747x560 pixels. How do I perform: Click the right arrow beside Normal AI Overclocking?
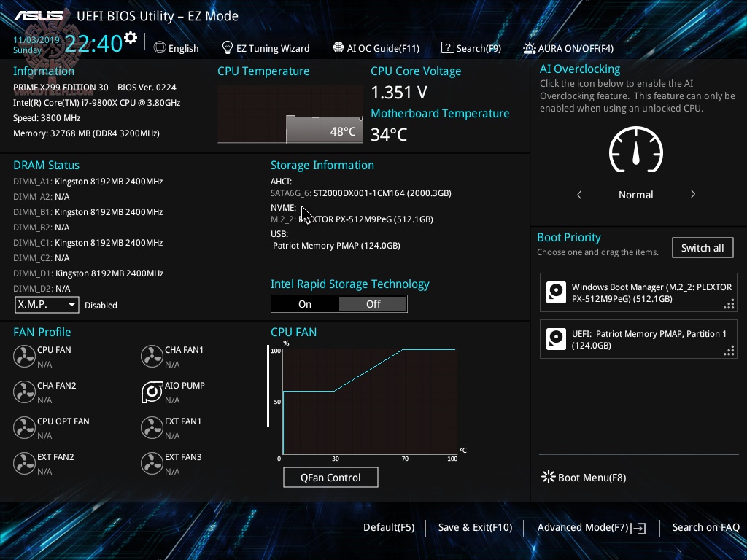pos(692,195)
